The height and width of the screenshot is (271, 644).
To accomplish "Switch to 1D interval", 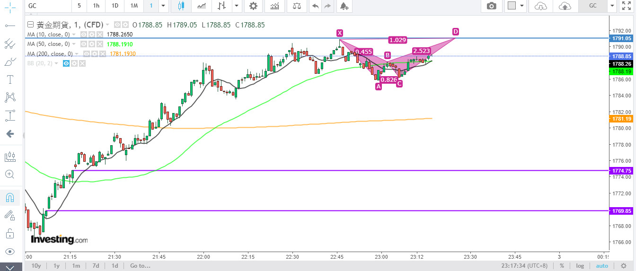I will coord(115,6).
